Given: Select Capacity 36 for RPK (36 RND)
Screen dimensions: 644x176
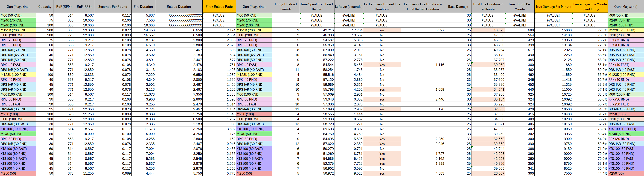Looking at the screenshot, I should coord(45,99).
